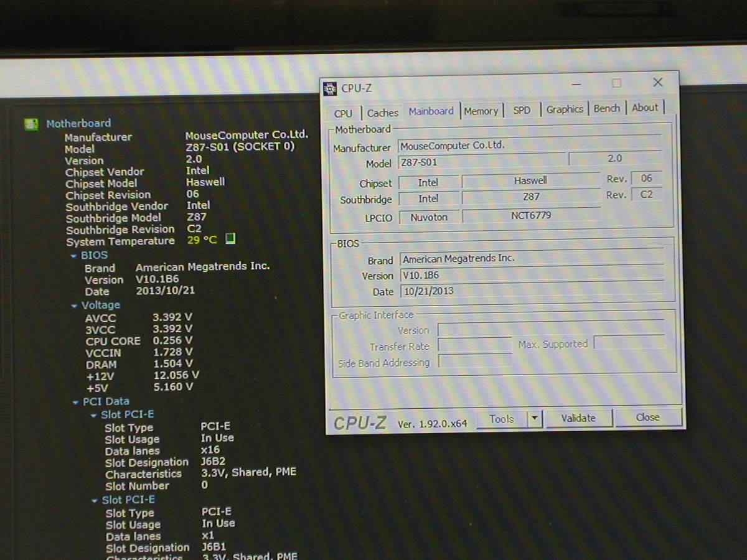
Task: Click Z87-S01 (SOCKET 0) model value in Speccy
Action: coord(240,147)
